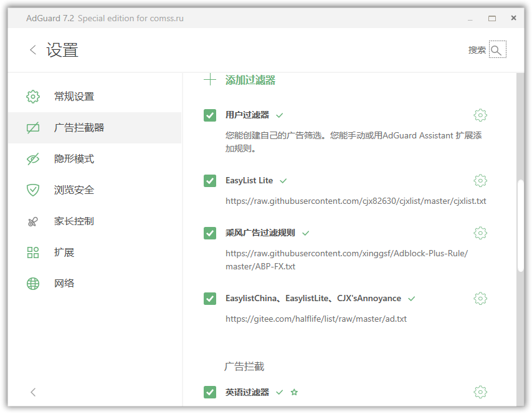532x414 pixels.
Task: Click the 网络 globe icon
Action: (x=33, y=284)
